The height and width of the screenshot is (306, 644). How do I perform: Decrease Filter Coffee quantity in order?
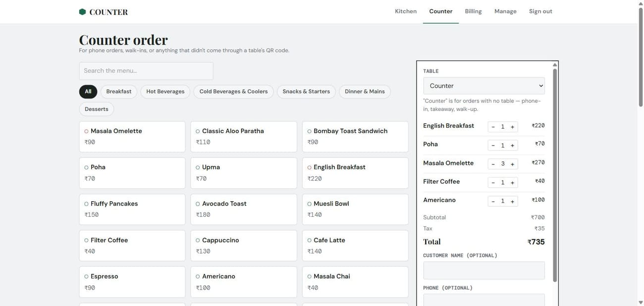493,183
